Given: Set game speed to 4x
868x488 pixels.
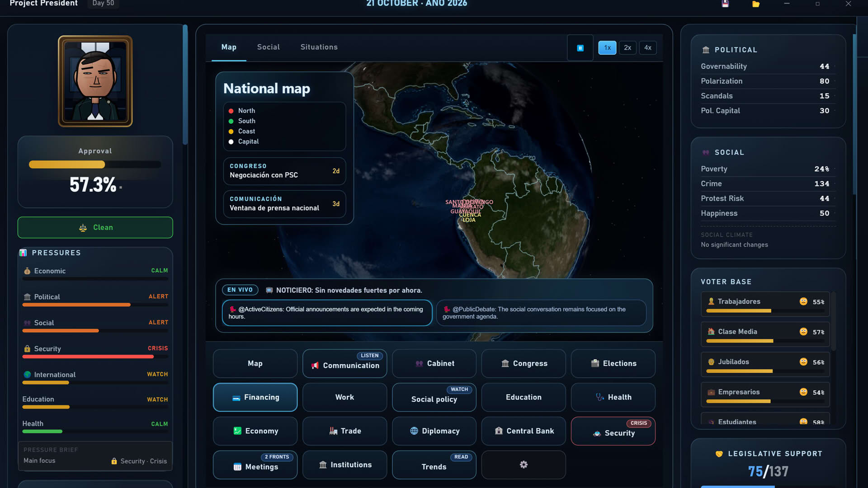Looking at the screenshot, I should pos(648,48).
